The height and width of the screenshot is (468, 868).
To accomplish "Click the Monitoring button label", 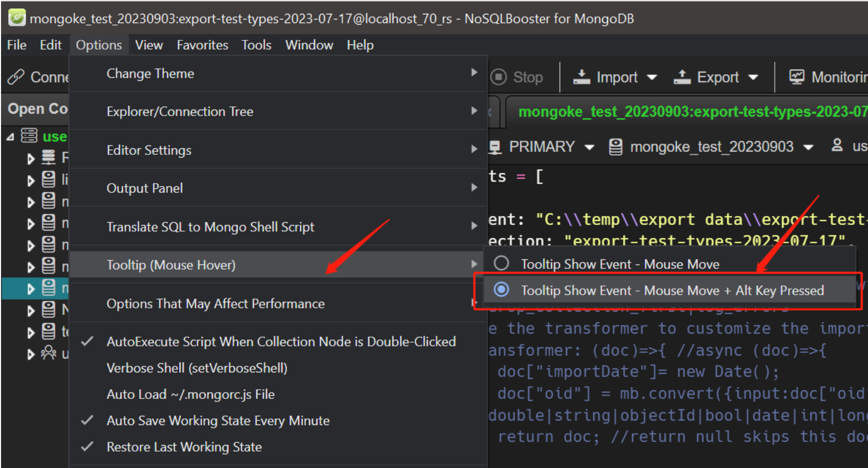I will tap(839, 77).
